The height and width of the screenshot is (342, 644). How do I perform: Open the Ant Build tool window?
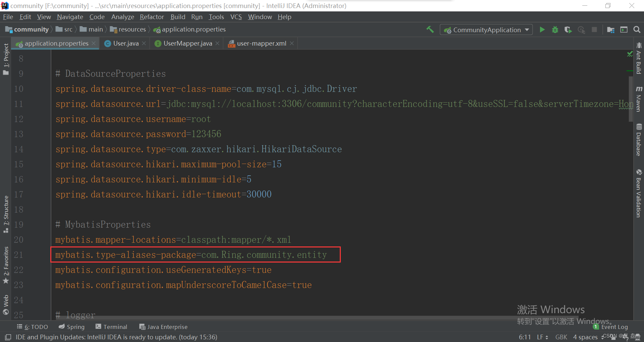pyautogui.click(x=639, y=58)
